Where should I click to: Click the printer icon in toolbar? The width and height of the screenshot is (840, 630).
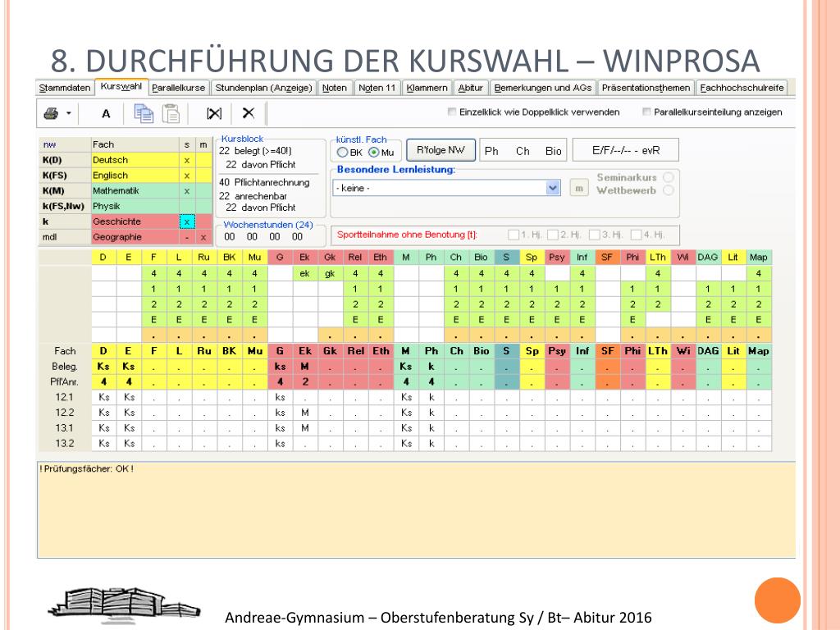click(51, 113)
